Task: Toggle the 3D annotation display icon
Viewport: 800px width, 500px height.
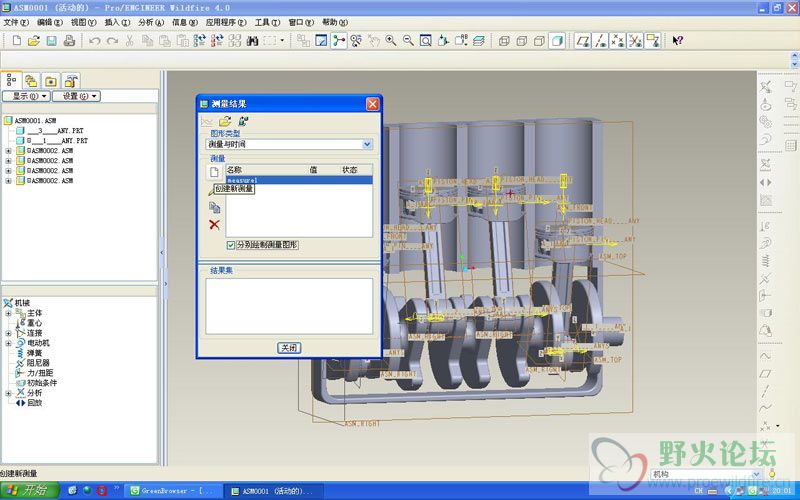Action: [653, 40]
